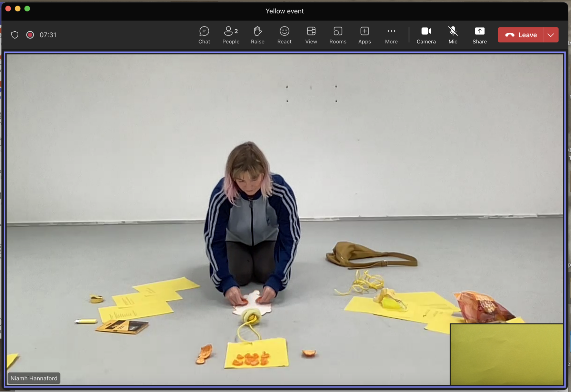Show the People participants list
571x392 pixels.
[231, 35]
